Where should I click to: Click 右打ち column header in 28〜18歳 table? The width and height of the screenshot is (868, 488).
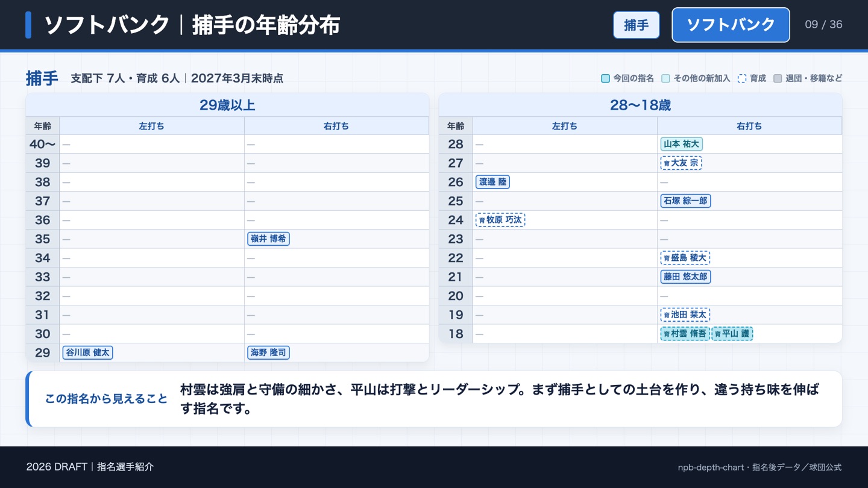(749, 126)
